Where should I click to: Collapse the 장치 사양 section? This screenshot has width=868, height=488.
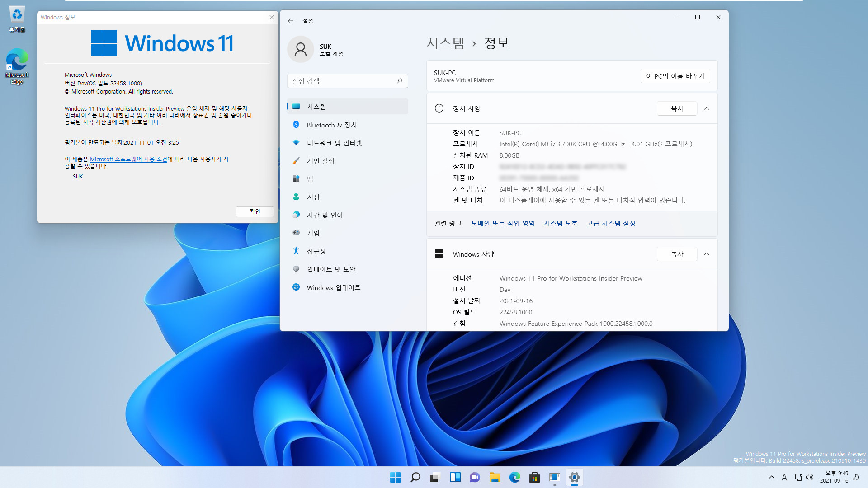707,108
